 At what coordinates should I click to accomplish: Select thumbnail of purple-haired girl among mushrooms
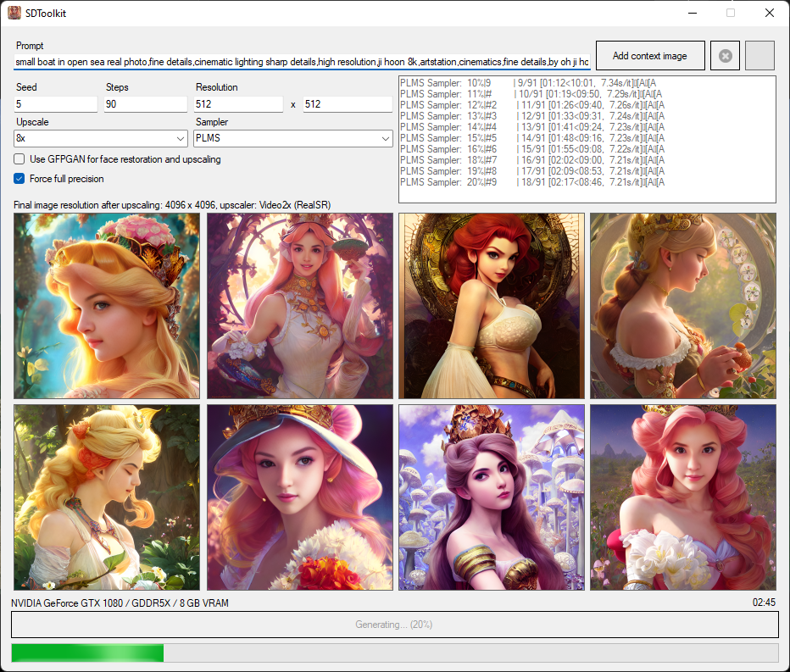coord(492,497)
